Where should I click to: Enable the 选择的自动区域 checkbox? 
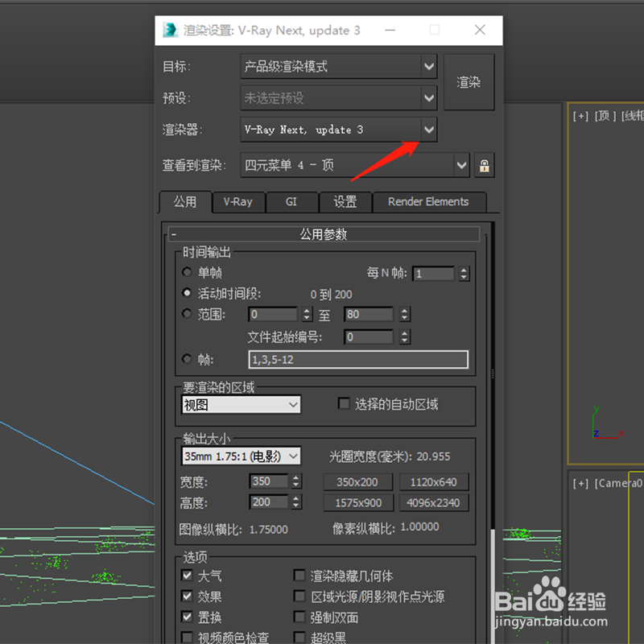point(344,404)
